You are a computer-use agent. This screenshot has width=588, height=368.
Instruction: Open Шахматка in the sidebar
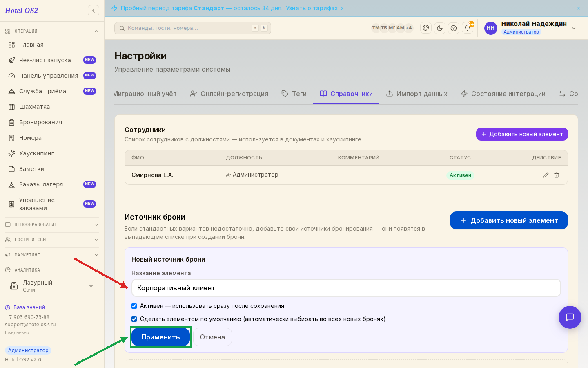tap(52, 107)
